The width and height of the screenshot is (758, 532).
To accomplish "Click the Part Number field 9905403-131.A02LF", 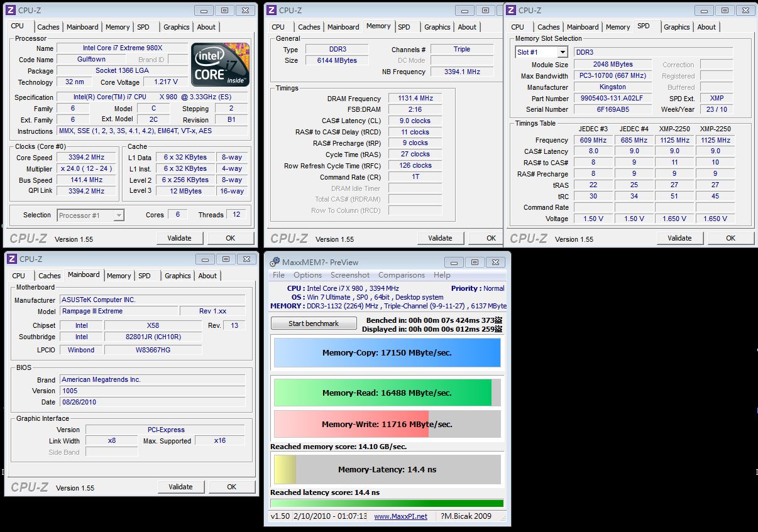I will (613, 99).
